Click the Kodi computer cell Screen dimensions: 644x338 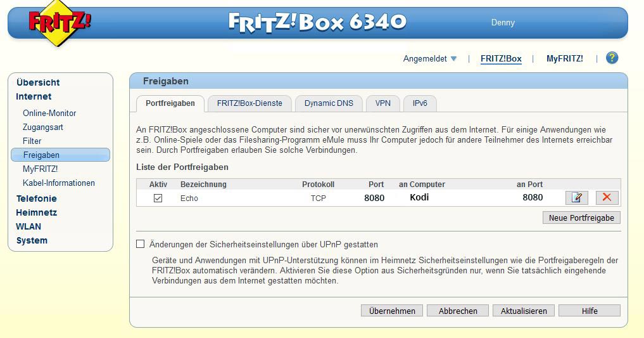[419, 197]
